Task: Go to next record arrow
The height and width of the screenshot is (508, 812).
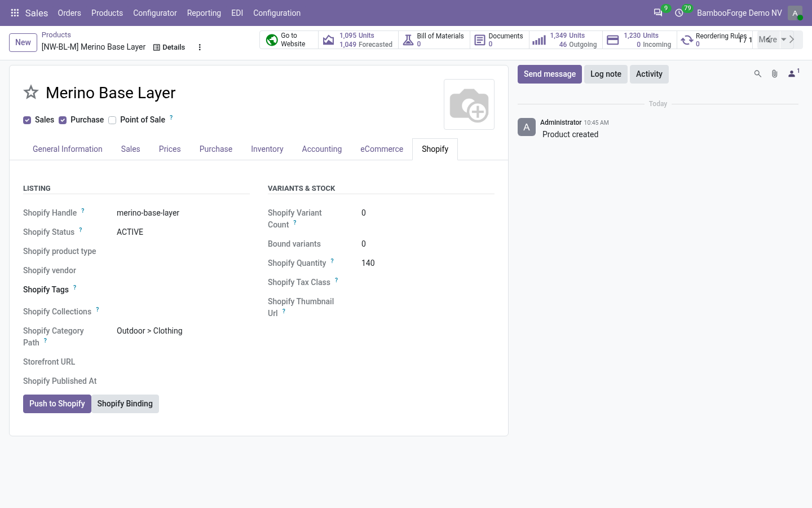Action: 792,40
